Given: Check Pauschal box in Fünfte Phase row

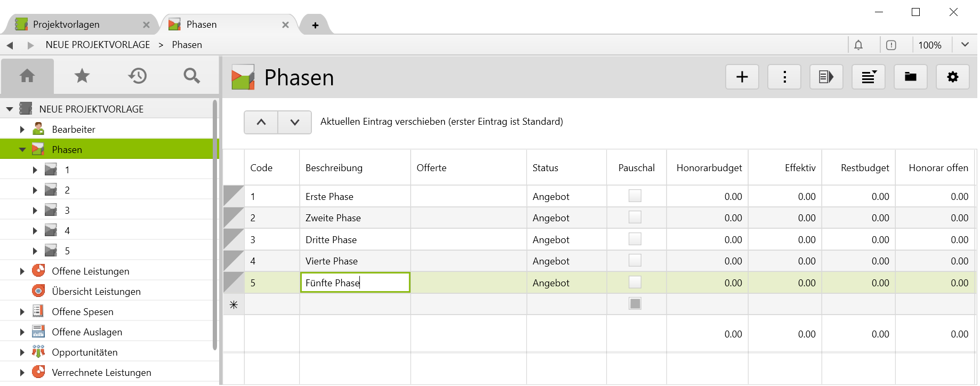Looking at the screenshot, I should 634,283.
